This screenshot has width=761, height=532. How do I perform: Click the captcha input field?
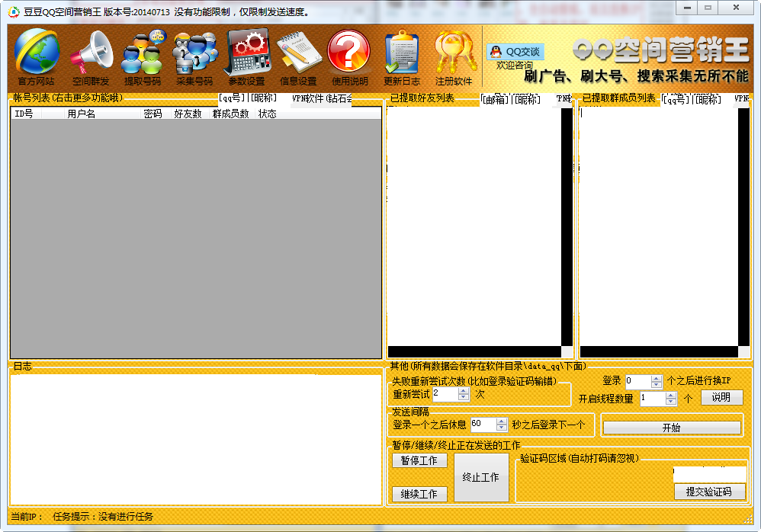(710, 474)
